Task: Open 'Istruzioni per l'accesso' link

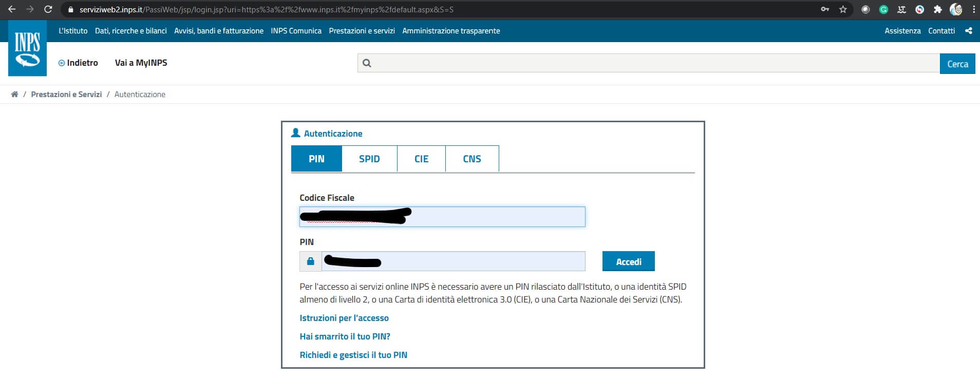Action: [344, 318]
